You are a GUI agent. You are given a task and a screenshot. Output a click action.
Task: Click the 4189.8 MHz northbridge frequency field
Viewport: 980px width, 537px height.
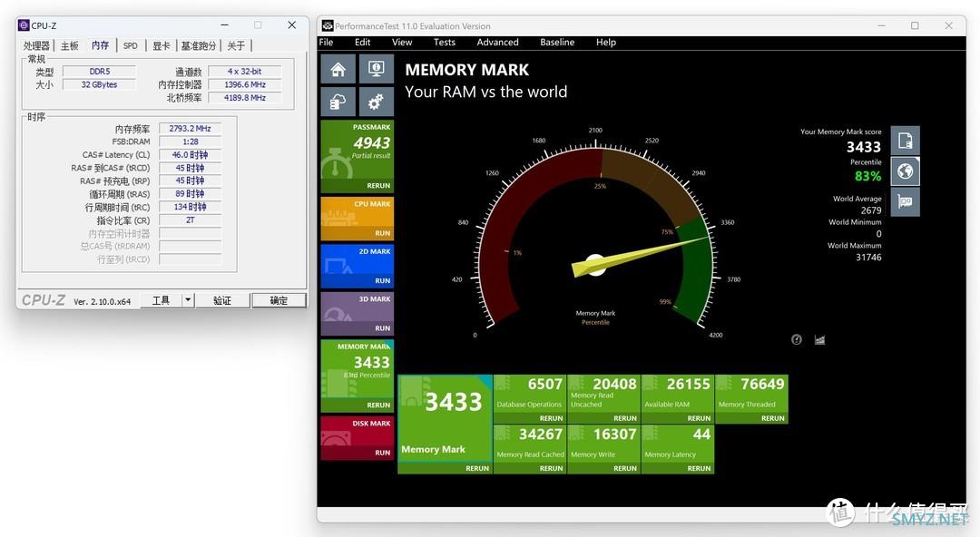(245, 98)
